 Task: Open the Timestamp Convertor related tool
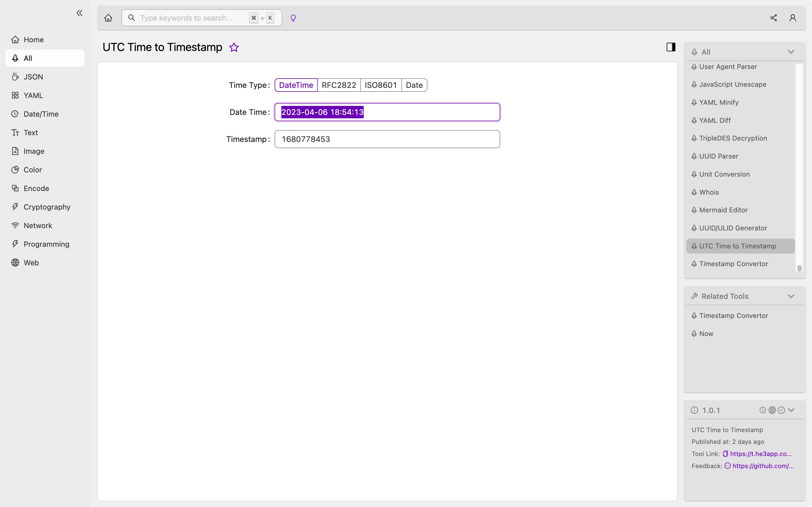click(x=734, y=315)
